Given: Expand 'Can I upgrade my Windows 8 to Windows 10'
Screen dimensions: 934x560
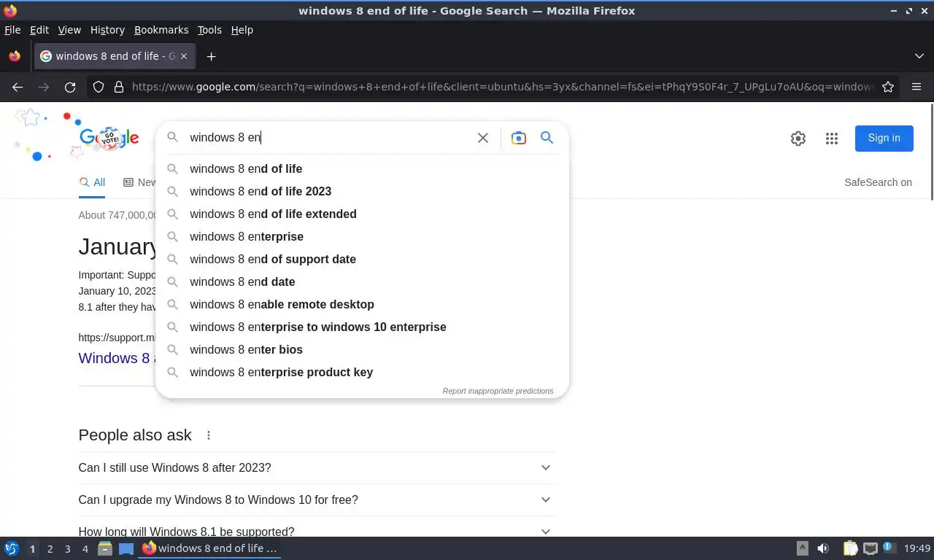Looking at the screenshot, I should pos(316,500).
